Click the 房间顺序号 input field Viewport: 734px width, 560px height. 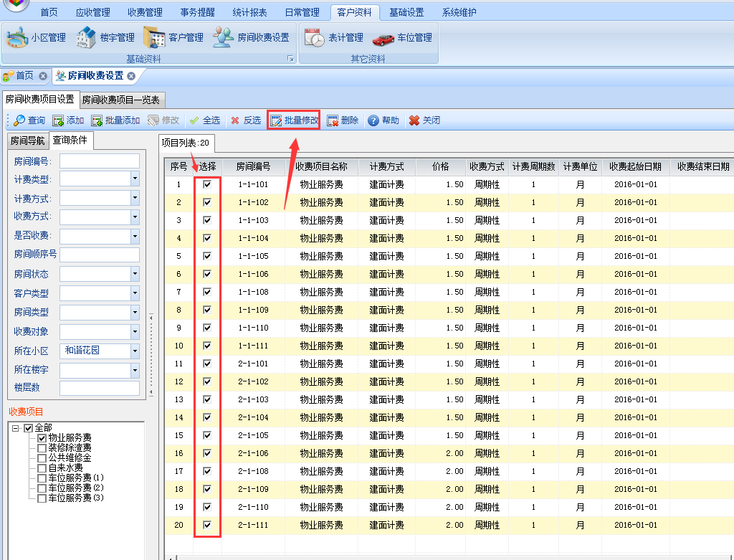coord(99,255)
